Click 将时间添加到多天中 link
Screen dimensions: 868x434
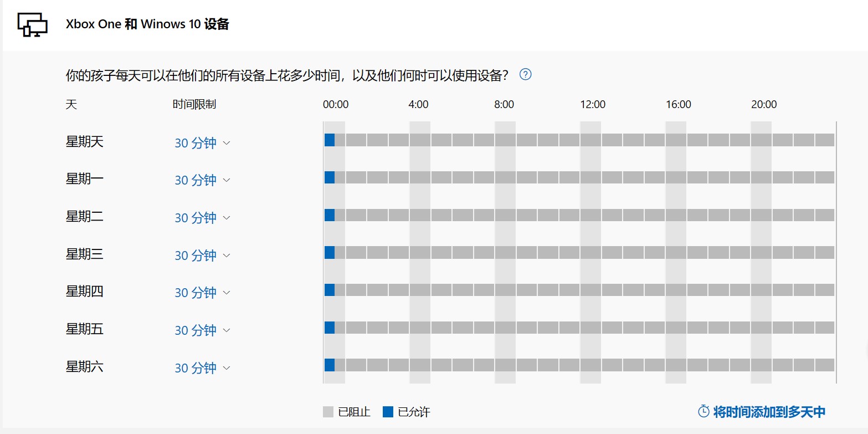point(769,412)
